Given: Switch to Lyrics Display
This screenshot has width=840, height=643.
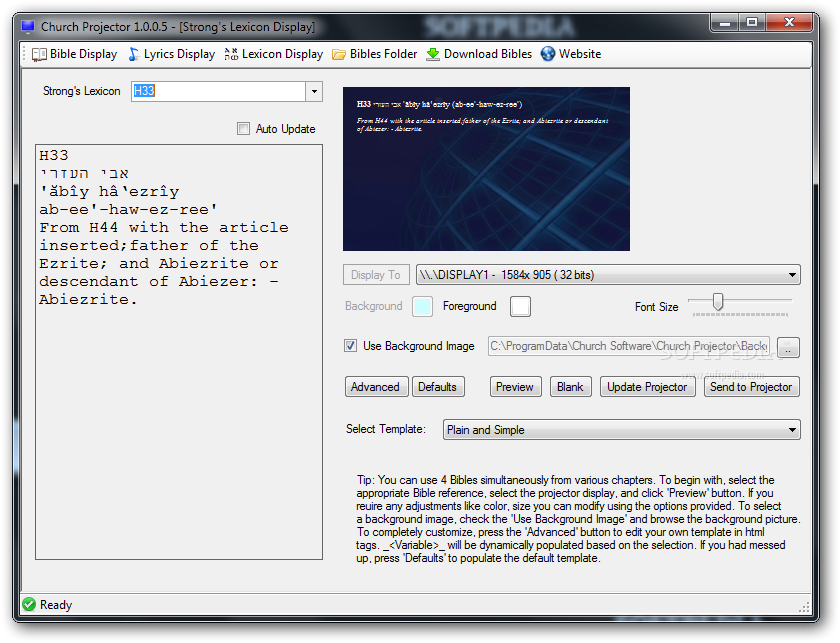Looking at the screenshot, I should (x=171, y=54).
